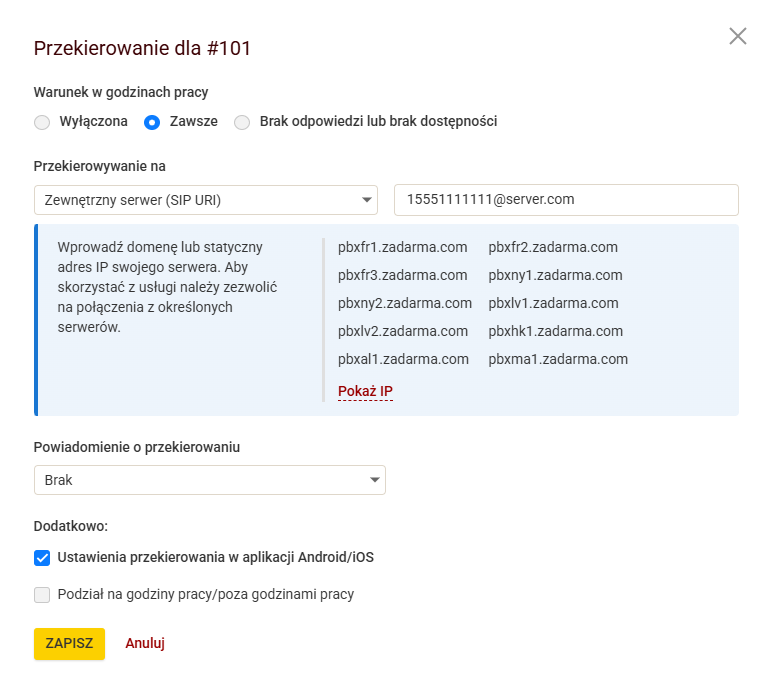Click the SIP URI address input field

coord(566,200)
